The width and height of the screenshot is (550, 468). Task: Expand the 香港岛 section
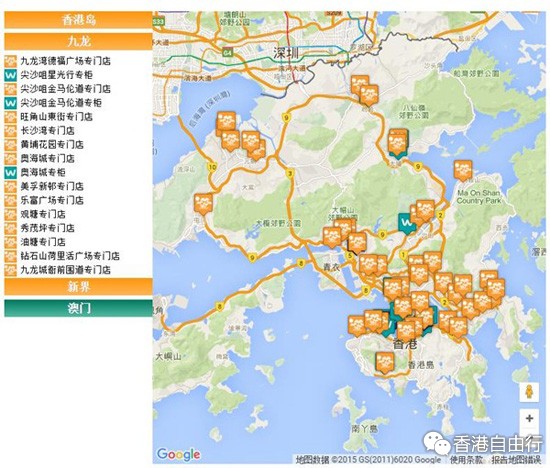(79, 20)
